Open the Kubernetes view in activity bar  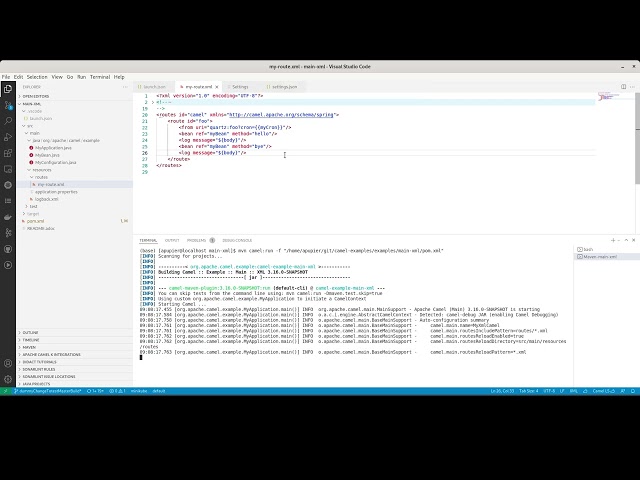(8, 185)
